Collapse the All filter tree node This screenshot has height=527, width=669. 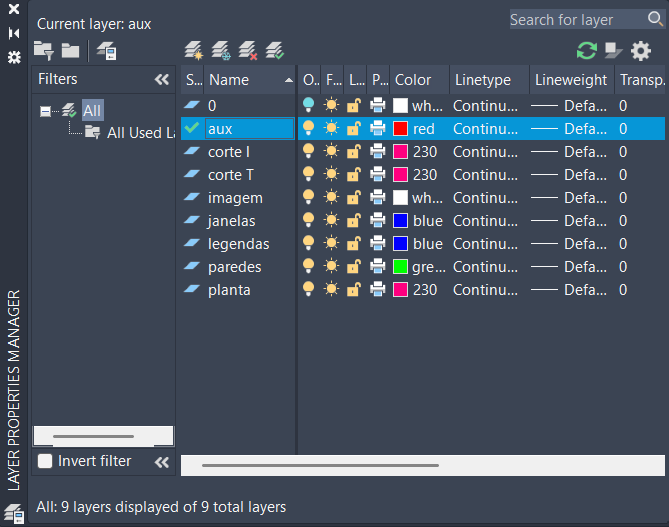45,111
